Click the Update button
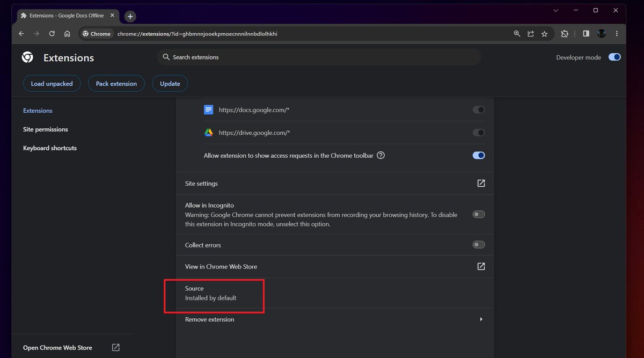This screenshot has width=644, height=358. [x=170, y=84]
